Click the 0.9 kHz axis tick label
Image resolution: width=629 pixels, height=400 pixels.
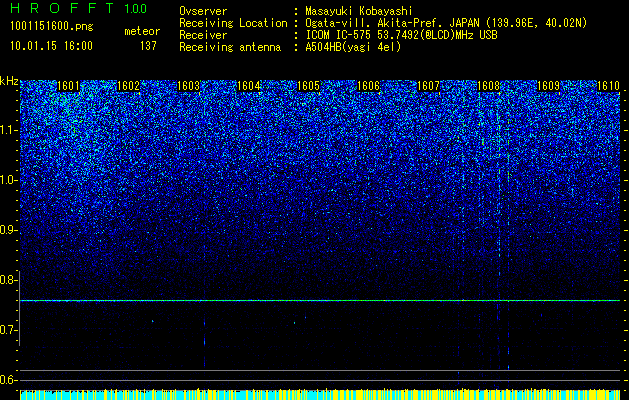[9, 230]
